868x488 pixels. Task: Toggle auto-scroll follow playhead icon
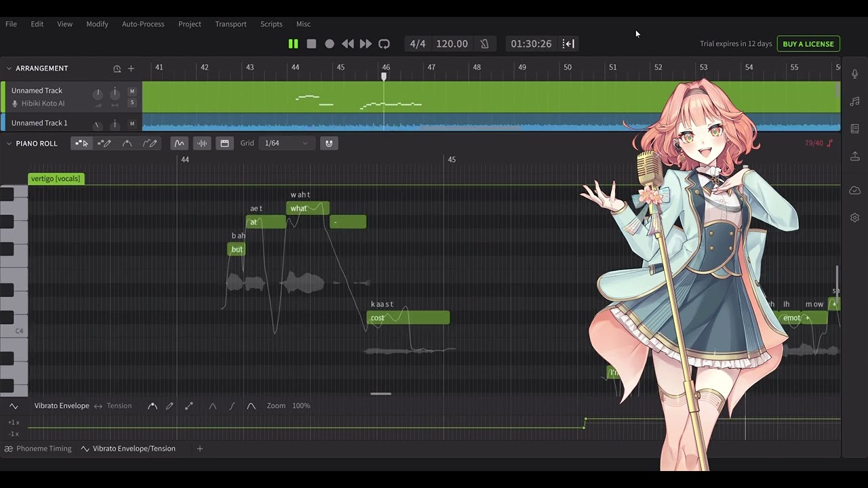point(568,43)
